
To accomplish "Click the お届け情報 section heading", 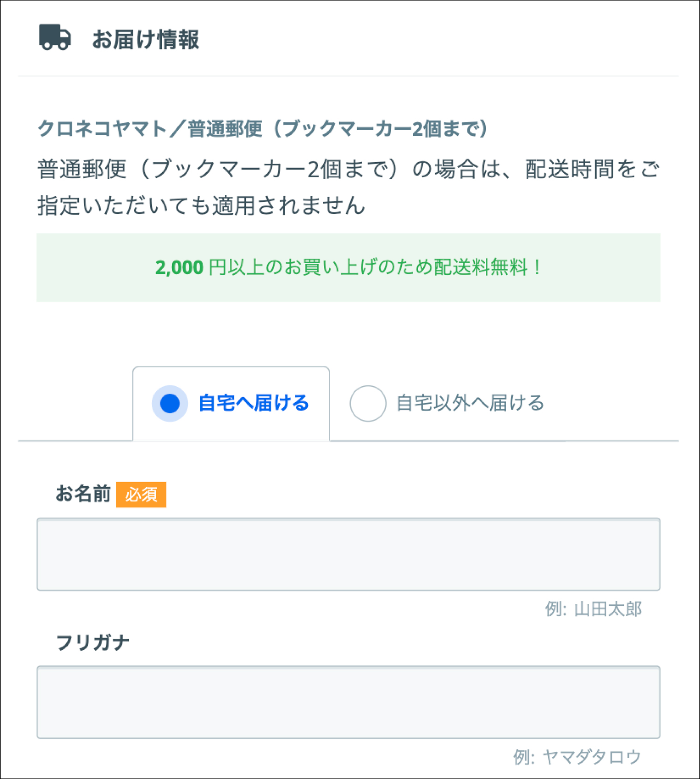I will (145, 39).
